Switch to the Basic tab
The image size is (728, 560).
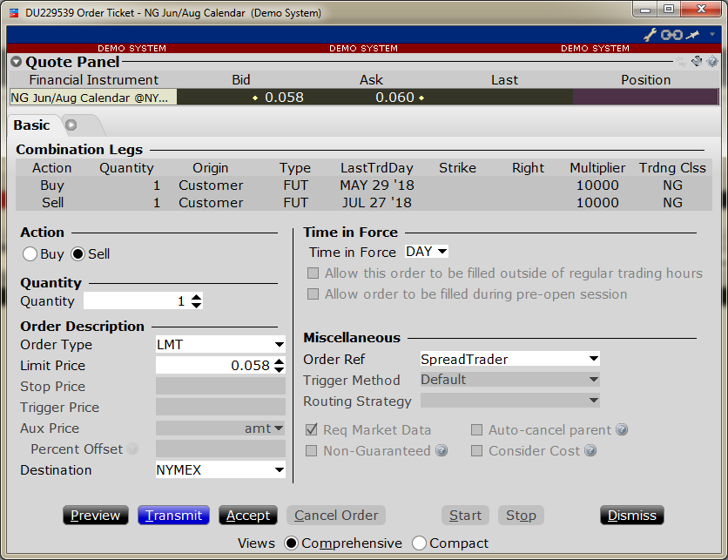click(x=32, y=125)
